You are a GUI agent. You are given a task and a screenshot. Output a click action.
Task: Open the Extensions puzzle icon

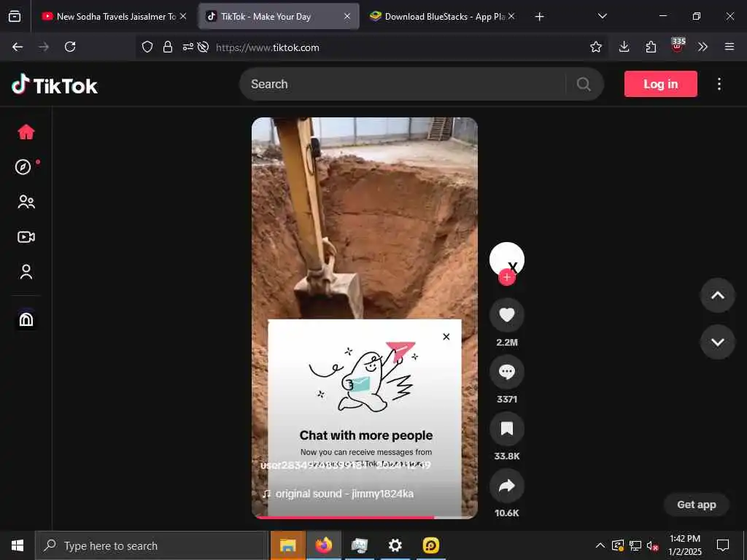click(x=651, y=47)
